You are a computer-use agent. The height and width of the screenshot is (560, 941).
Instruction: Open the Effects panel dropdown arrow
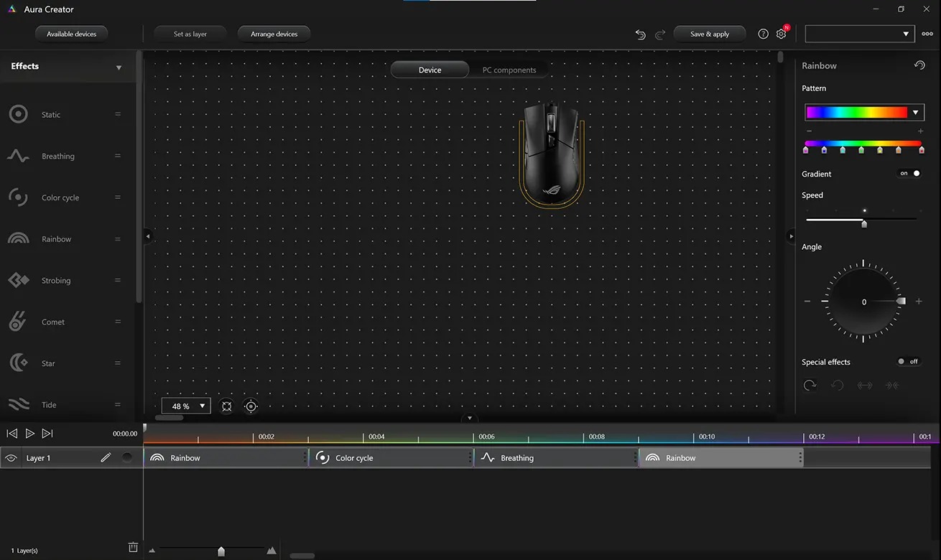pos(119,67)
